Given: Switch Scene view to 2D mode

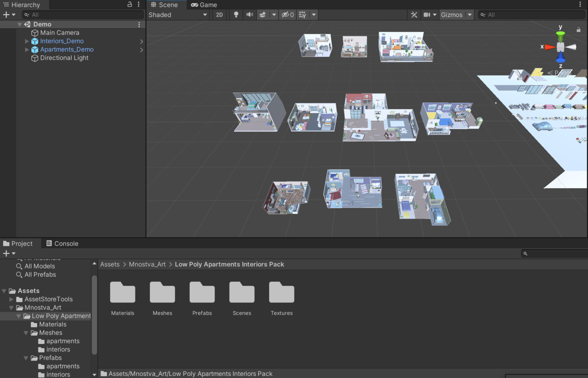Looking at the screenshot, I should point(219,15).
